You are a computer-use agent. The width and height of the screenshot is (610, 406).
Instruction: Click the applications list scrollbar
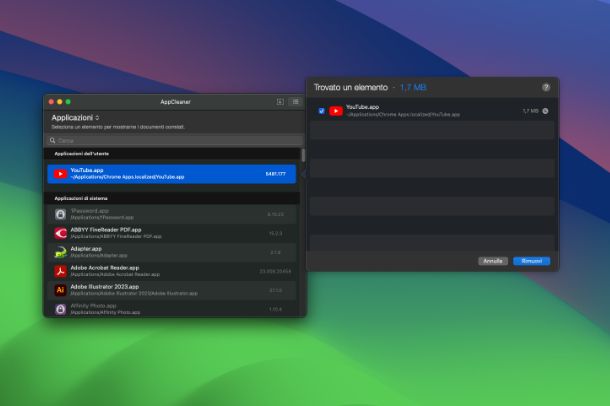303,155
